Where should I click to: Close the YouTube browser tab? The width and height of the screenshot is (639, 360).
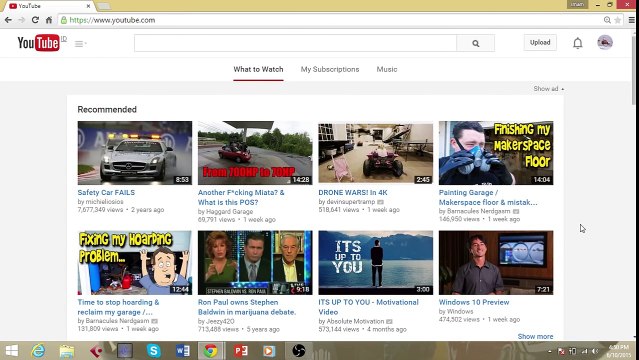88,6
